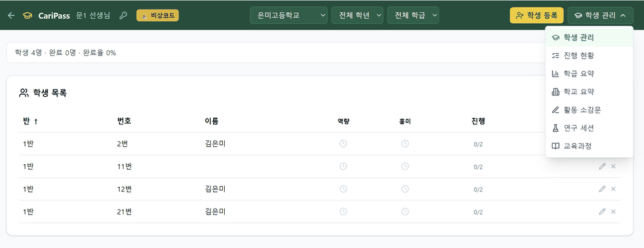Delete student 21번 with X icon

[x=614, y=211]
